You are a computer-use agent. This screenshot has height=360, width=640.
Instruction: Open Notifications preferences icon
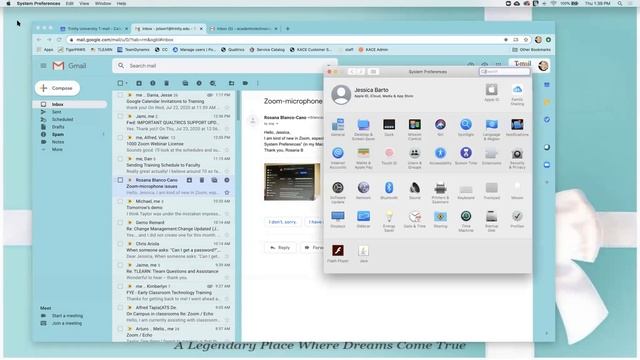(x=517, y=124)
